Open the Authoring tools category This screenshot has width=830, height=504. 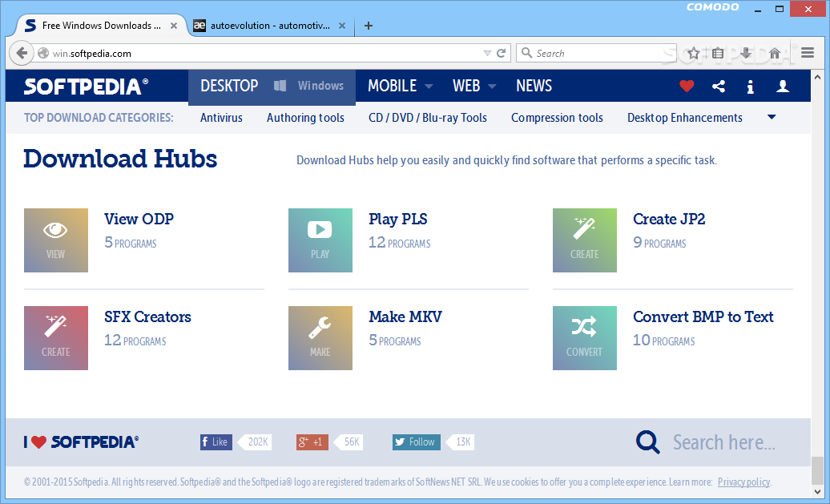coord(305,118)
